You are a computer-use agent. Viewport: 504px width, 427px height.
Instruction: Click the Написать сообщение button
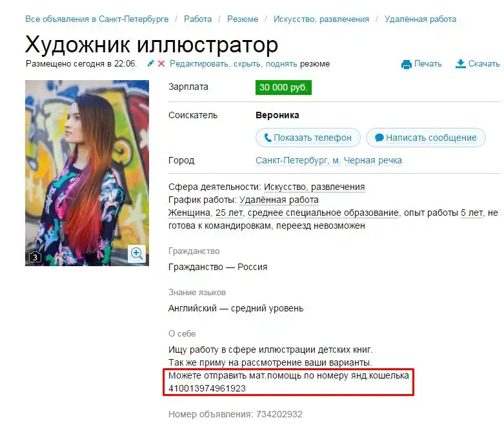coord(425,138)
